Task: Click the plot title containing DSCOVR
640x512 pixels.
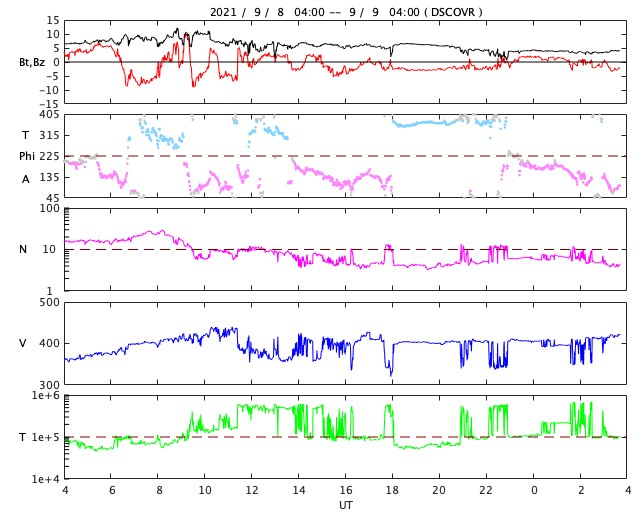Action: click(346, 12)
